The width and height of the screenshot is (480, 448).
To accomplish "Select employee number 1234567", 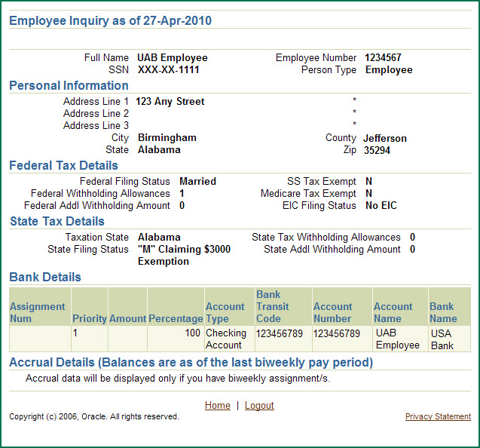I will (383, 57).
